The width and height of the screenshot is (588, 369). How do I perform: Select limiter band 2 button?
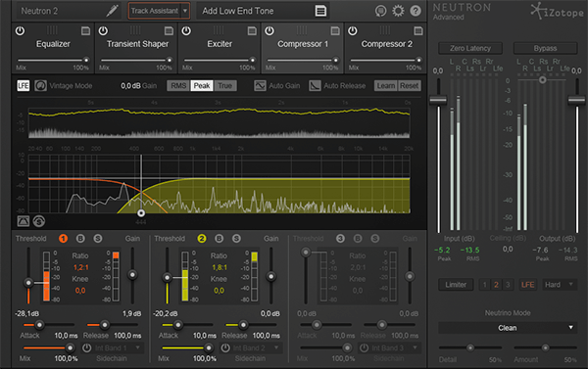[x=496, y=285]
